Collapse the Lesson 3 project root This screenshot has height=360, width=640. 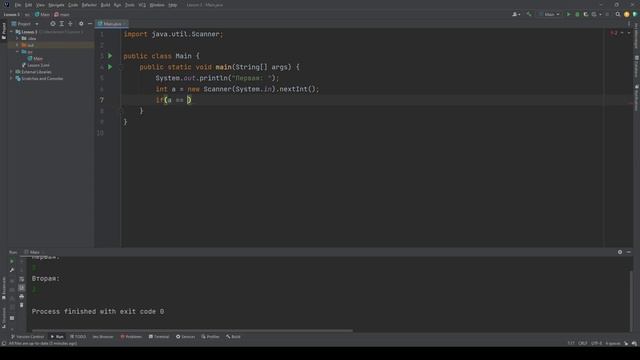coord(12,32)
